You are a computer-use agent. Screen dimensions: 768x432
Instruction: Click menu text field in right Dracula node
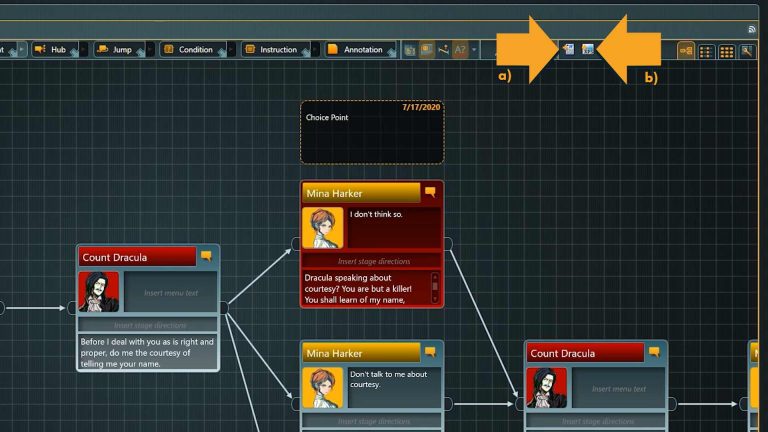pos(619,388)
